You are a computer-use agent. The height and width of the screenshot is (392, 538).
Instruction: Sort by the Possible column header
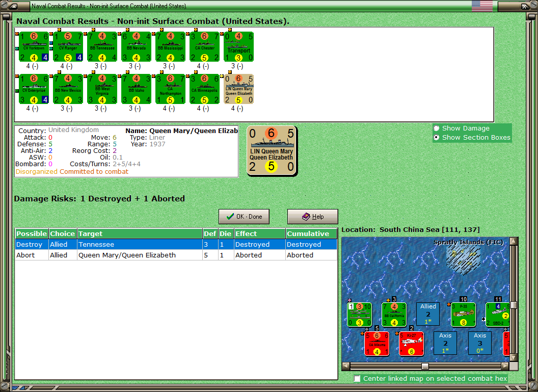(32, 233)
